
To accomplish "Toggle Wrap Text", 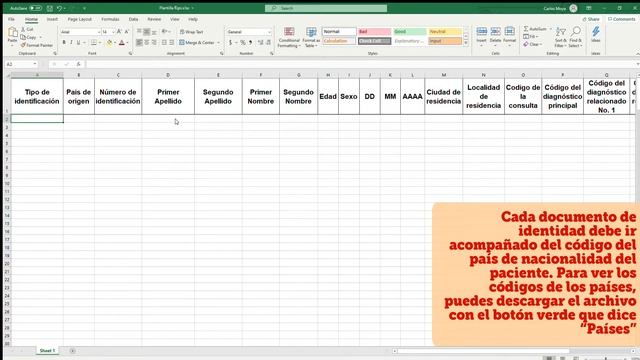I will tap(191, 31).
